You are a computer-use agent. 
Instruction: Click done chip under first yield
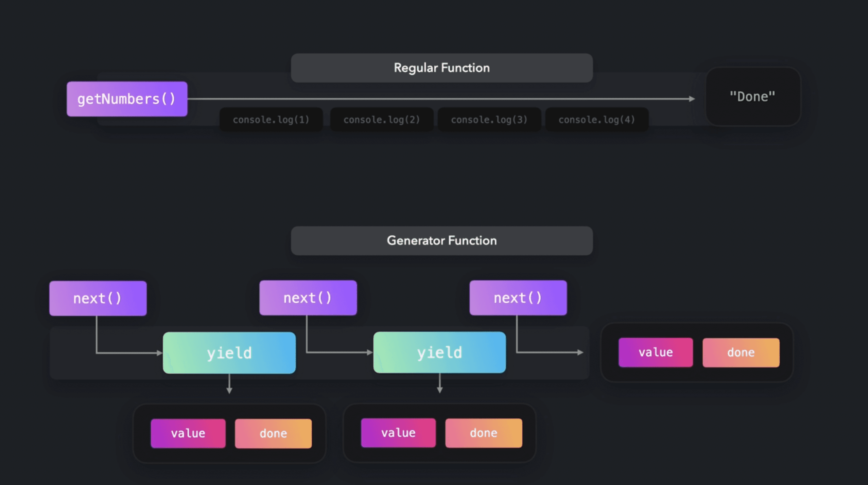click(273, 433)
